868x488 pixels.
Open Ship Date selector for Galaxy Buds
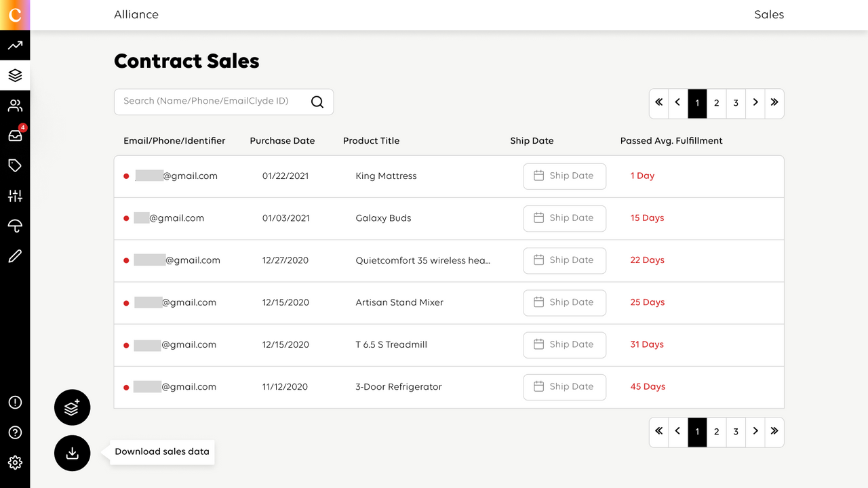click(564, 218)
